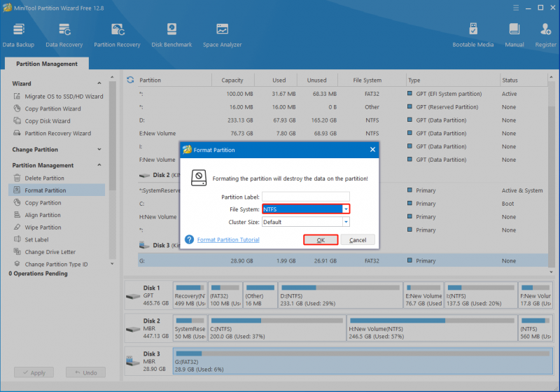The width and height of the screenshot is (560, 392).
Task: Choose Delete Partition in the sidebar
Action: pyautogui.click(x=39, y=178)
